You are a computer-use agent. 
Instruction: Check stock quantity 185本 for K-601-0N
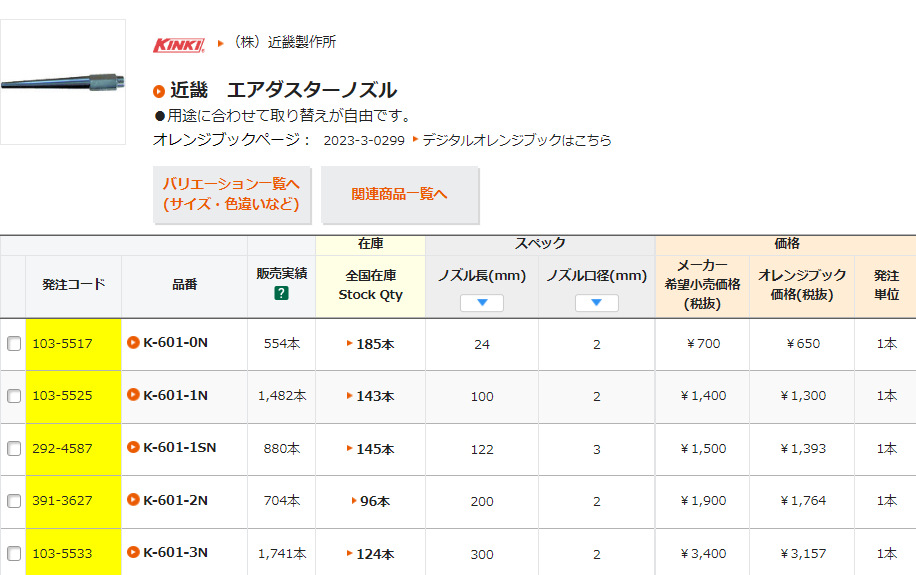pyautogui.click(x=375, y=344)
